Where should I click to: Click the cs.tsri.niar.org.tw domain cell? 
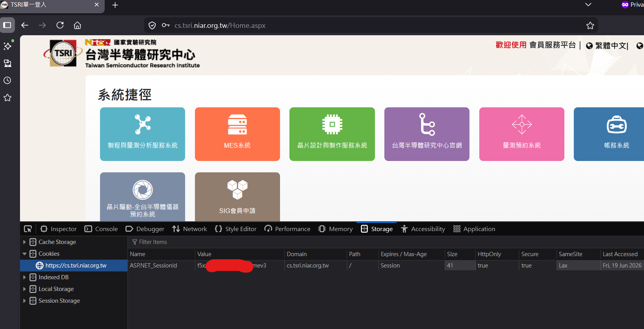[x=315, y=266]
